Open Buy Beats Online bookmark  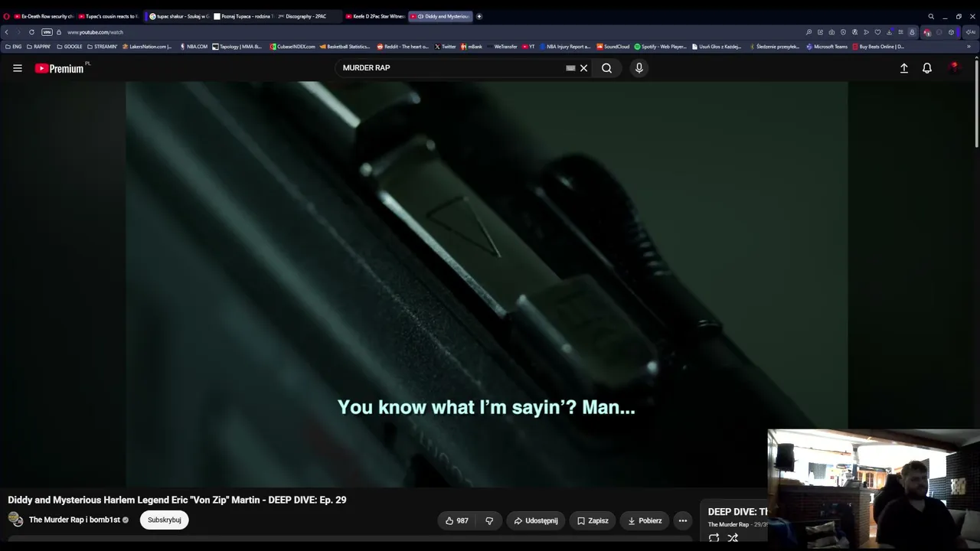click(879, 47)
